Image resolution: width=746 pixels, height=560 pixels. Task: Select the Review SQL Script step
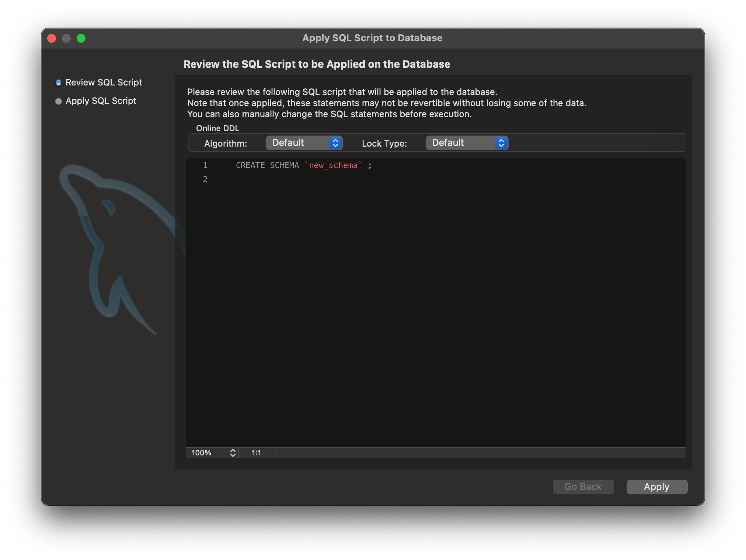pos(104,83)
